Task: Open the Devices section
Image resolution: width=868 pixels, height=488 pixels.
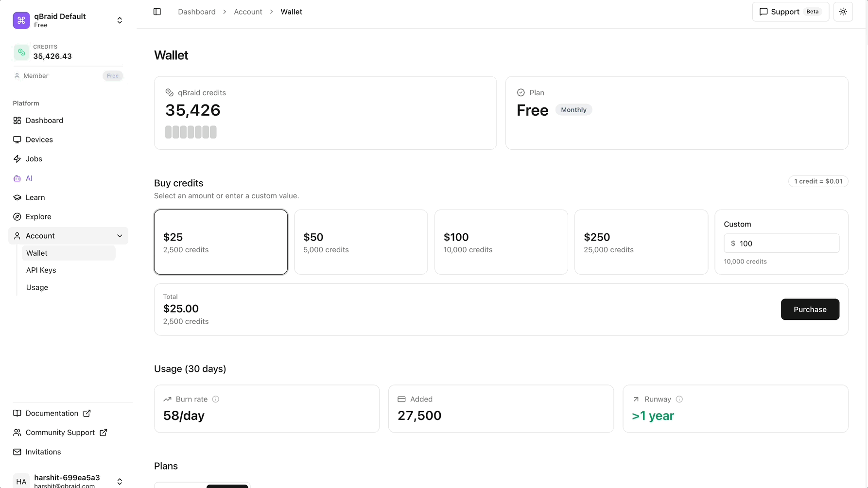Action: coord(39,139)
